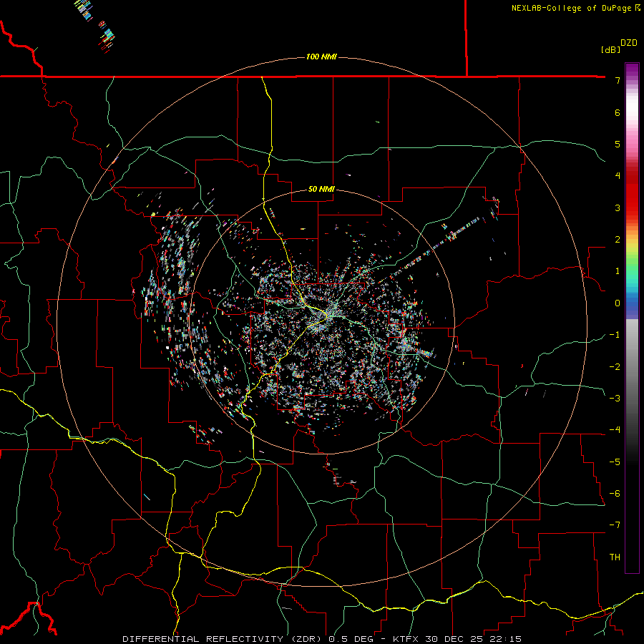Click the -3 value on color scale
The image size is (644, 644).
point(615,399)
